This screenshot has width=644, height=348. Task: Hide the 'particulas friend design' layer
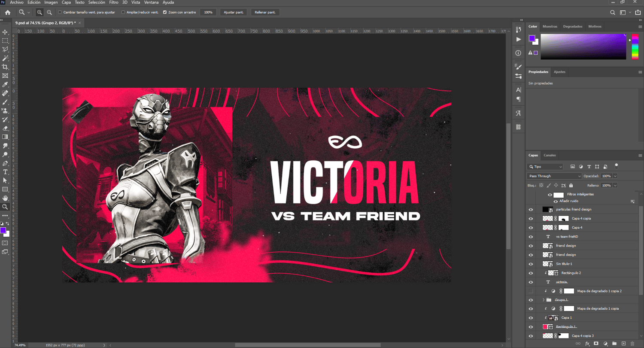click(531, 210)
